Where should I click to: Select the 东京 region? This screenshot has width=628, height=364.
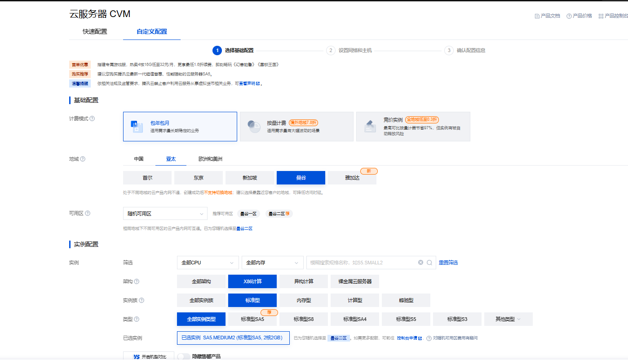[x=199, y=178]
